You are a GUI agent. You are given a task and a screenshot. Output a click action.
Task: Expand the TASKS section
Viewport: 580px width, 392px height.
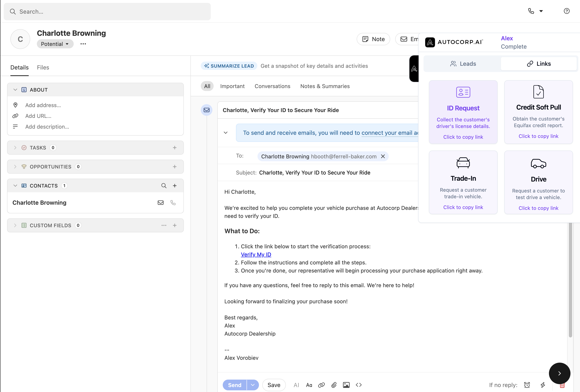click(x=15, y=148)
